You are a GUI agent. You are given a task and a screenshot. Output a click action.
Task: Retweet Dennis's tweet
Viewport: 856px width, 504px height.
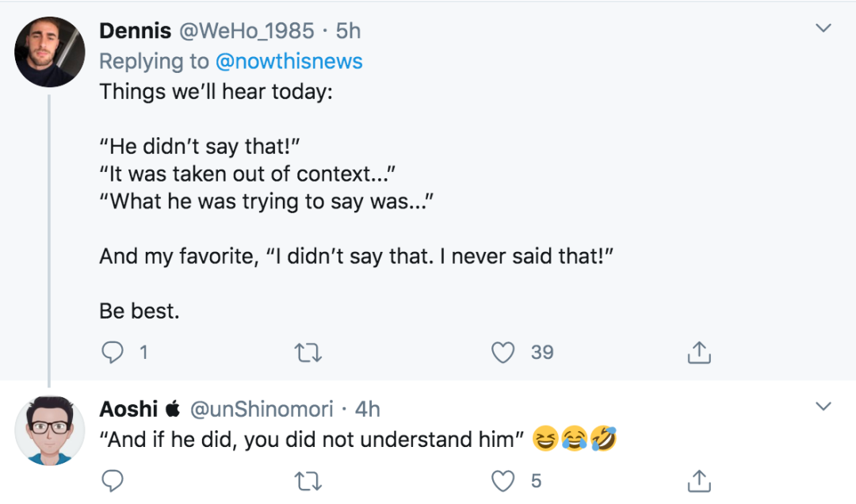coord(308,352)
